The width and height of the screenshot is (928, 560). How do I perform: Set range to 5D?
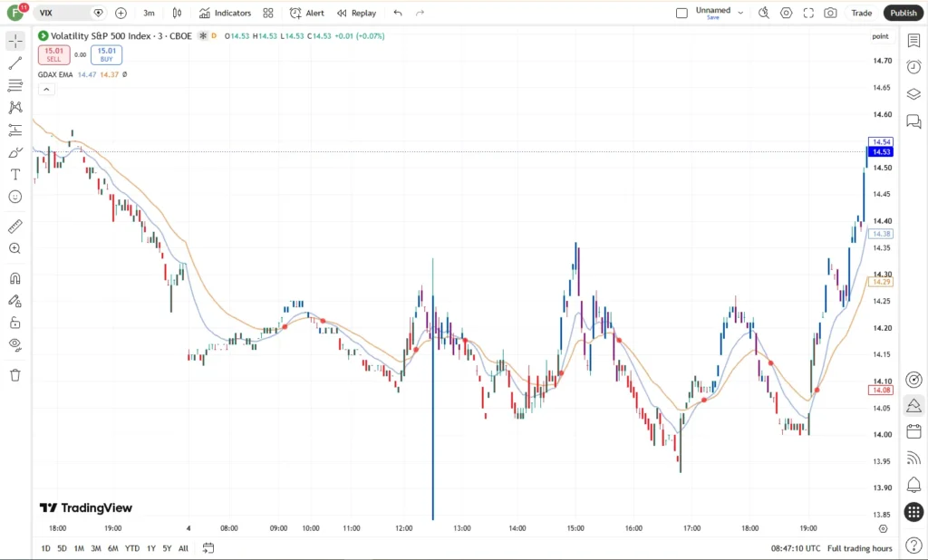(x=63, y=548)
